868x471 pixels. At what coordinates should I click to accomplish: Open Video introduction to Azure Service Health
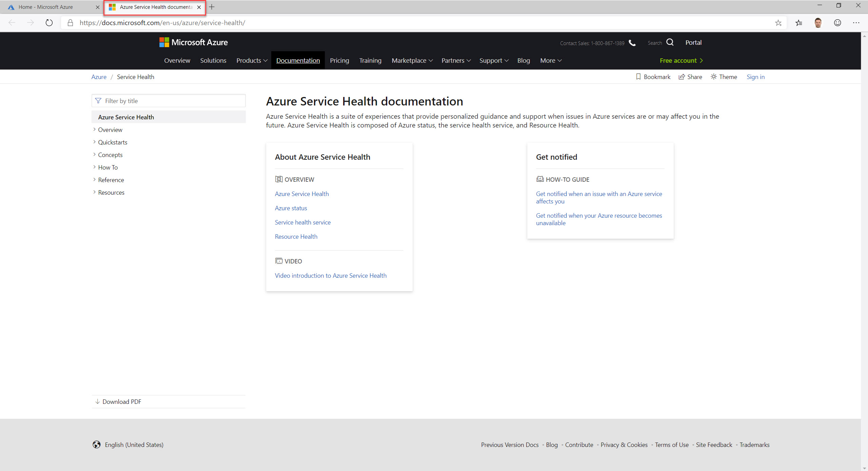pyautogui.click(x=331, y=275)
